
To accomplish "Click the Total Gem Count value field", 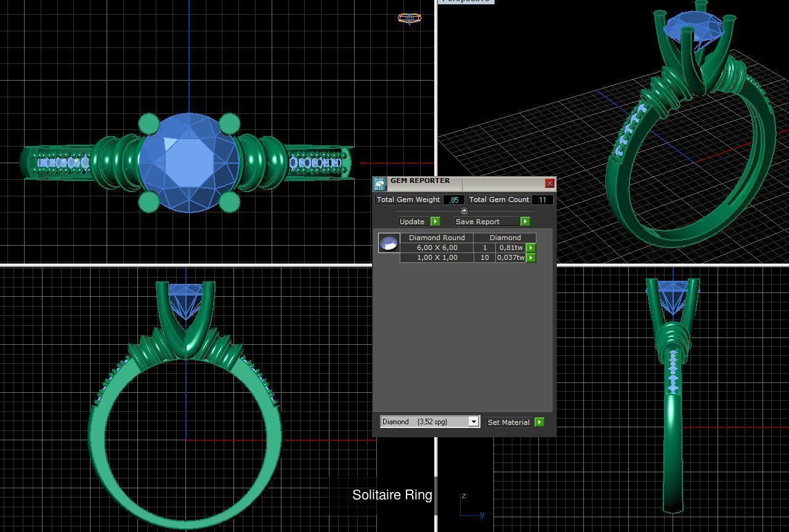I will click(x=543, y=199).
